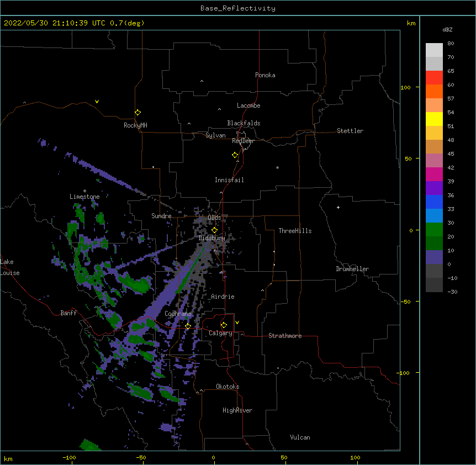This screenshot has width=476, height=465.
Task: Click the -100 tick label on the bottom axis
Action: pos(69,457)
